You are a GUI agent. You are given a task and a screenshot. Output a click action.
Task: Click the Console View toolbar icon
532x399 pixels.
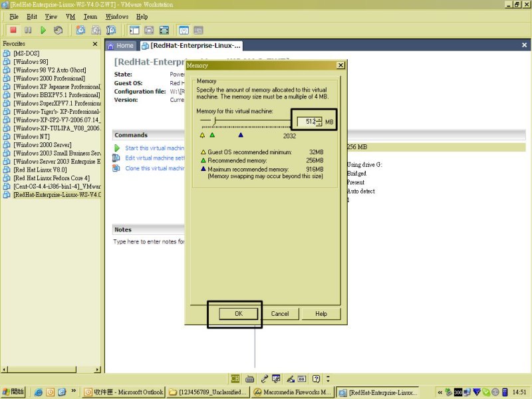198,30
